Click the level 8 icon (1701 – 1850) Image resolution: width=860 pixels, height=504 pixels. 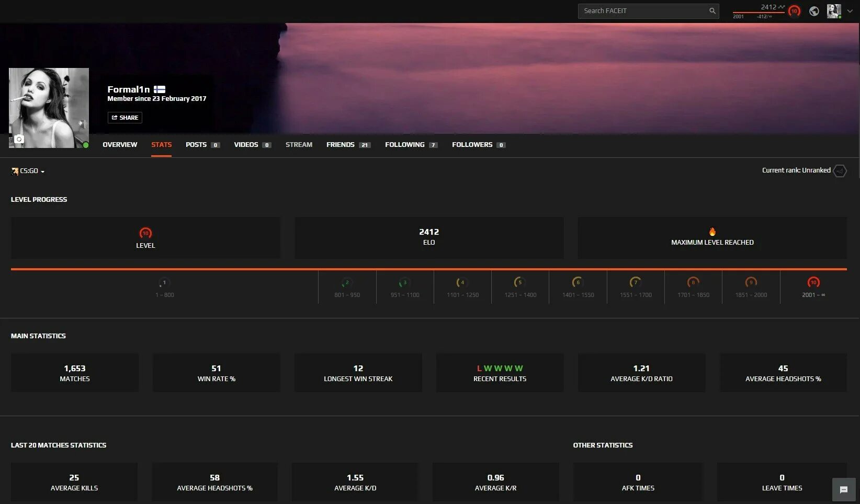click(x=693, y=283)
